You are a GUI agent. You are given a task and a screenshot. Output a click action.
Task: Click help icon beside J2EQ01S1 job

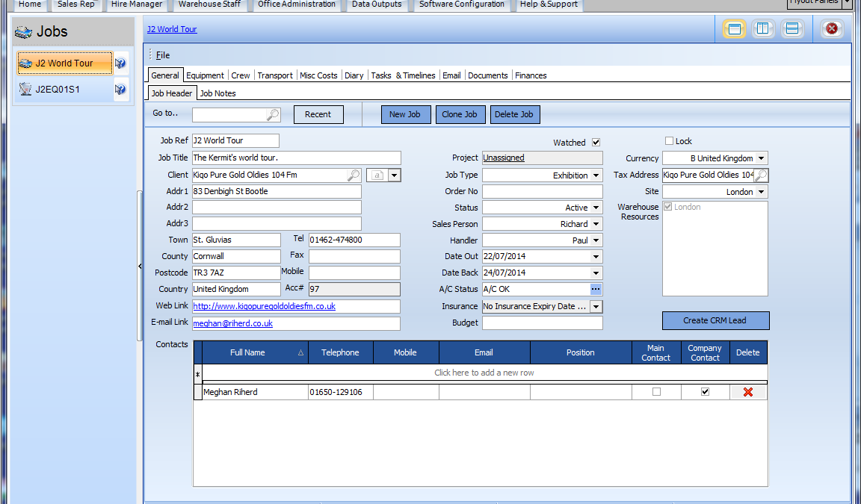[x=120, y=90]
